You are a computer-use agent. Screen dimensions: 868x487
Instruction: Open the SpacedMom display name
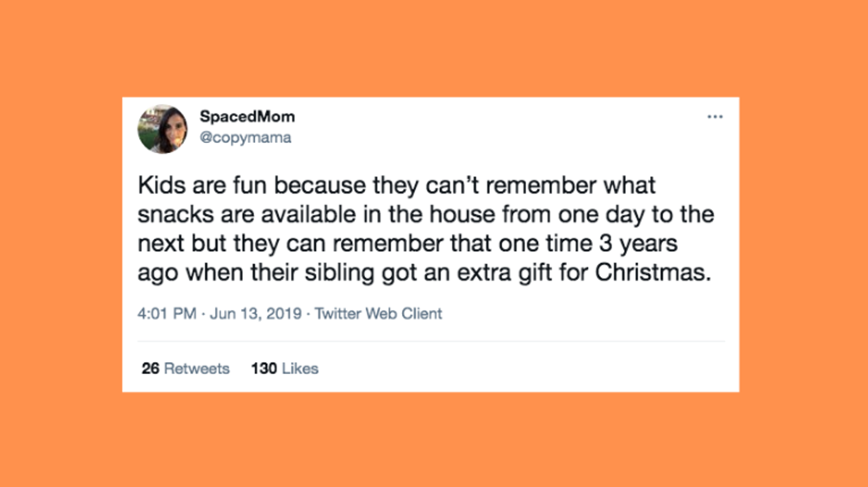click(x=247, y=117)
